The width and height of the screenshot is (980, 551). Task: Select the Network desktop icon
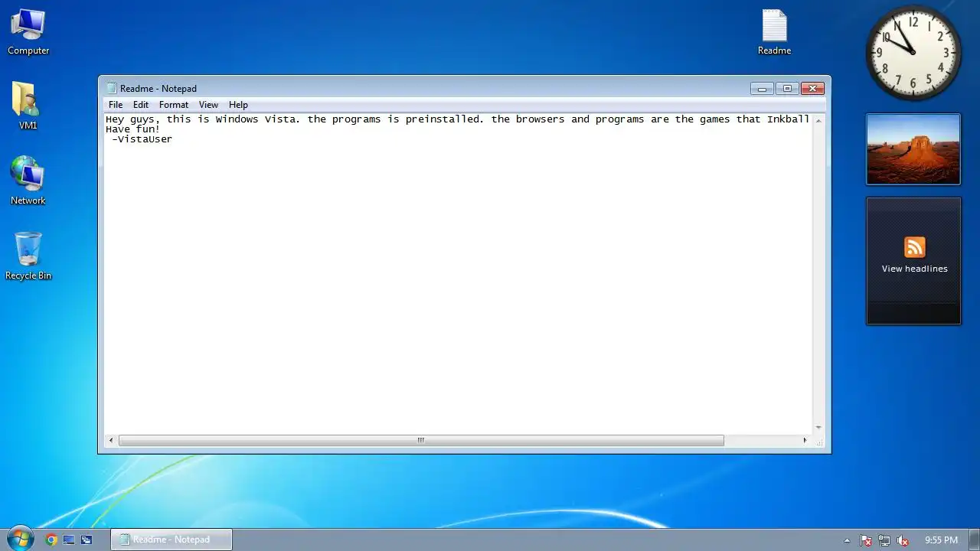[28, 181]
